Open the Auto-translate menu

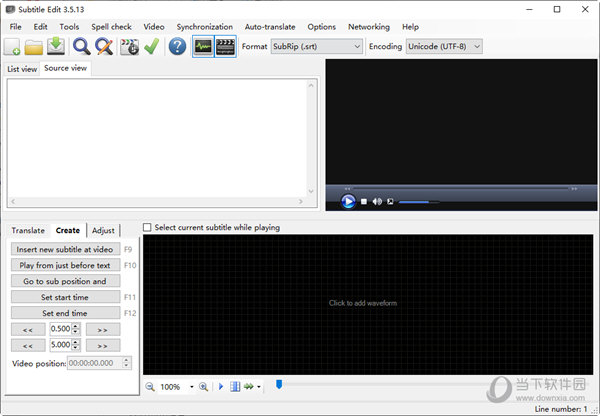pos(270,27)
